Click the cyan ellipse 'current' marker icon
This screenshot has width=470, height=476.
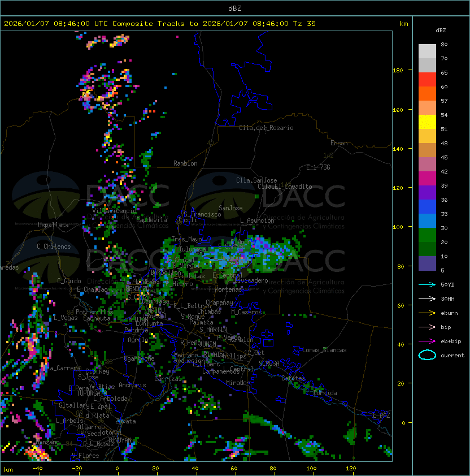pos(427,355)
